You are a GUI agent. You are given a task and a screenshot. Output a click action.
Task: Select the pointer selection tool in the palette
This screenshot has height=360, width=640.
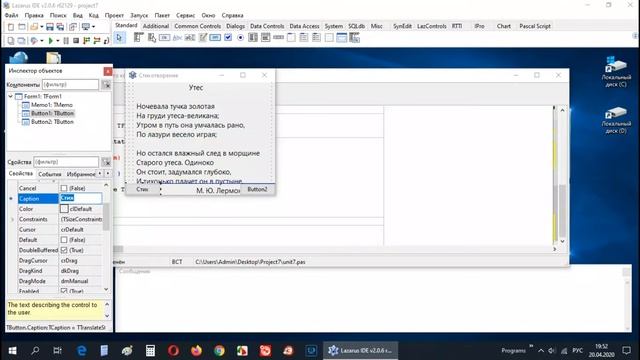click(119, 38)
